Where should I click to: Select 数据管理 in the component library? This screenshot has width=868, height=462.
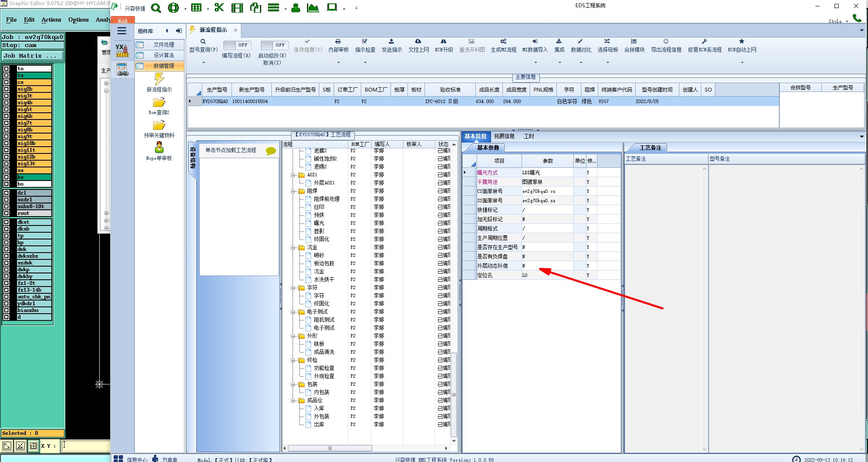(163, 66)
